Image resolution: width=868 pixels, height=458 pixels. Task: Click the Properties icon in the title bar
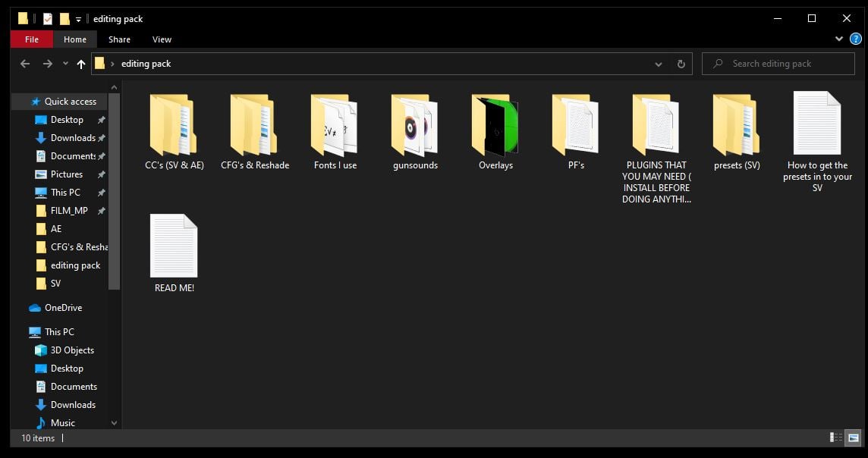click(48, 19)
